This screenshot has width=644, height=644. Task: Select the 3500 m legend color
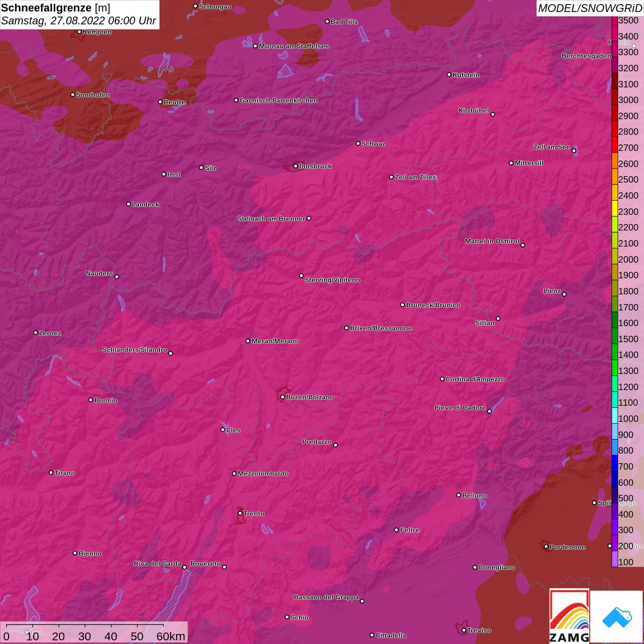[615, 20]
